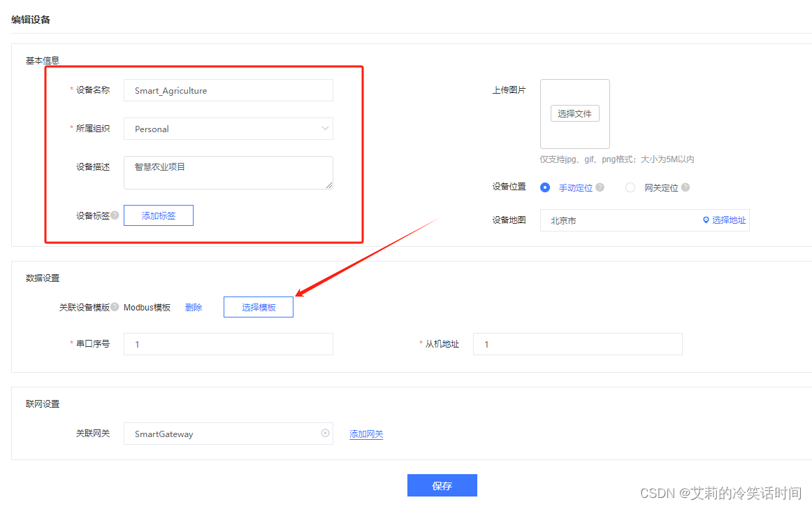Viewport: 812px width, 507px height.
Task: Click 选择文件 to upload an image
Action: (x=575, y=113)
